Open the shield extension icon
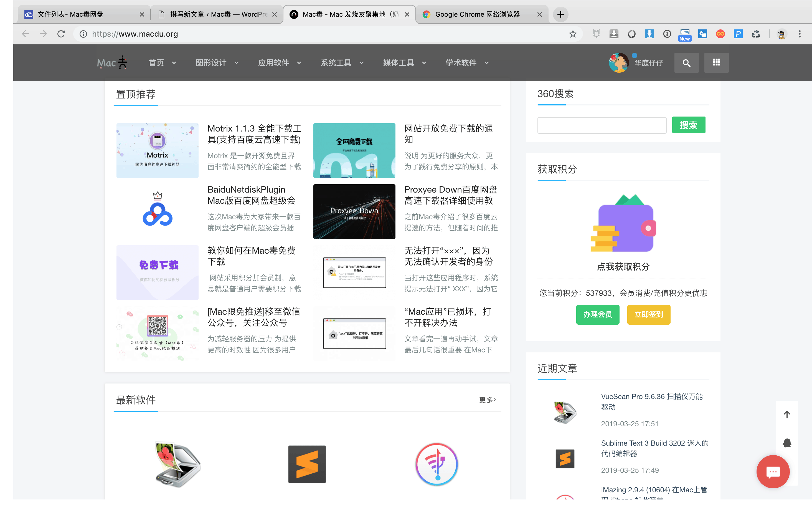Image resolution: width=812 pixels, height=515 pixels. click(x=596, y=34)
